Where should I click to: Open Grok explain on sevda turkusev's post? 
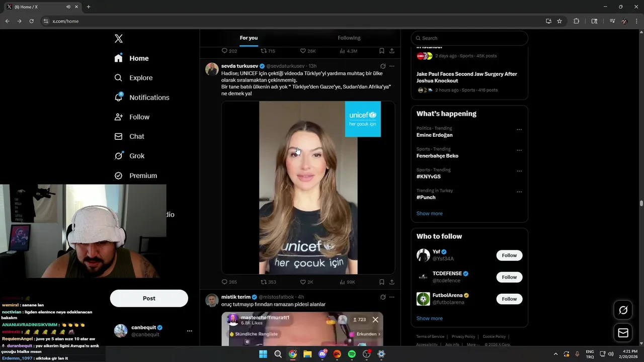(383, 66)
